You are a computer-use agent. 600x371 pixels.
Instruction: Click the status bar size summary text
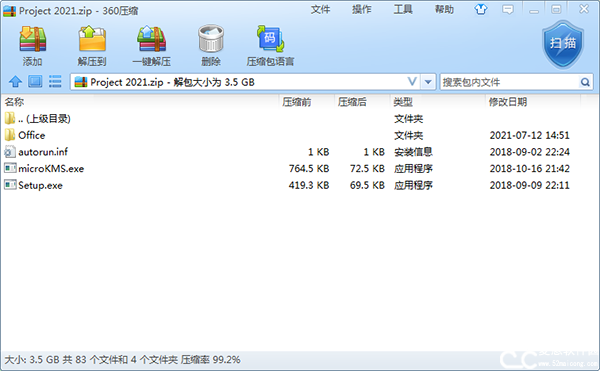pos(122,360)
